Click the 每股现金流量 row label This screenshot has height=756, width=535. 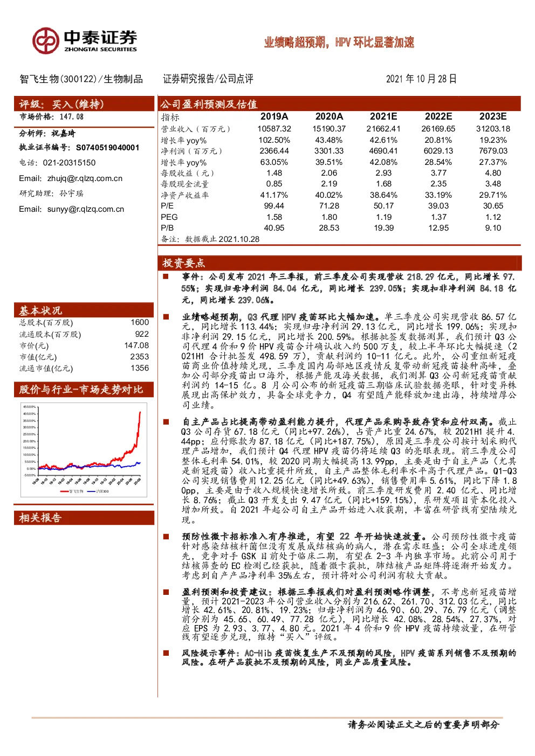tap(184, 184)
